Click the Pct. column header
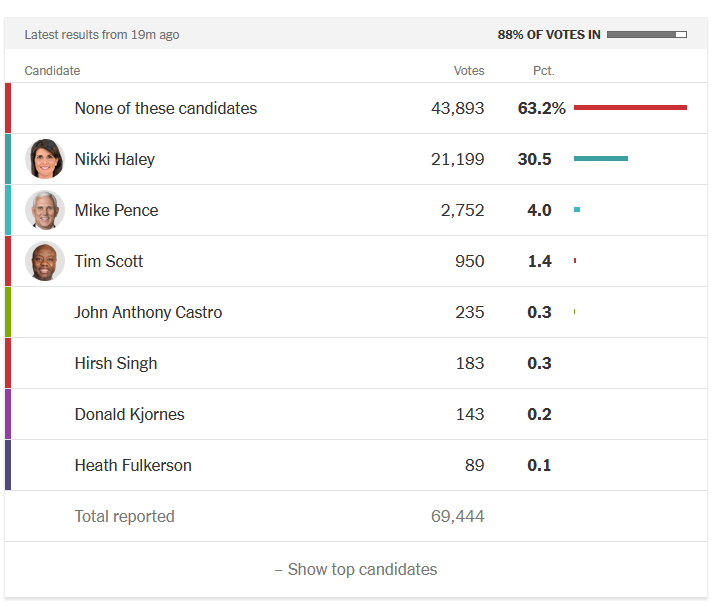The width and height of the screenshot is (722, 609). click(x=543, y=71)
